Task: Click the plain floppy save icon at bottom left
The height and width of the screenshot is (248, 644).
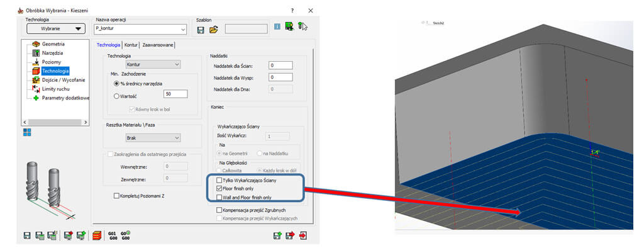Action: (27, 235)
